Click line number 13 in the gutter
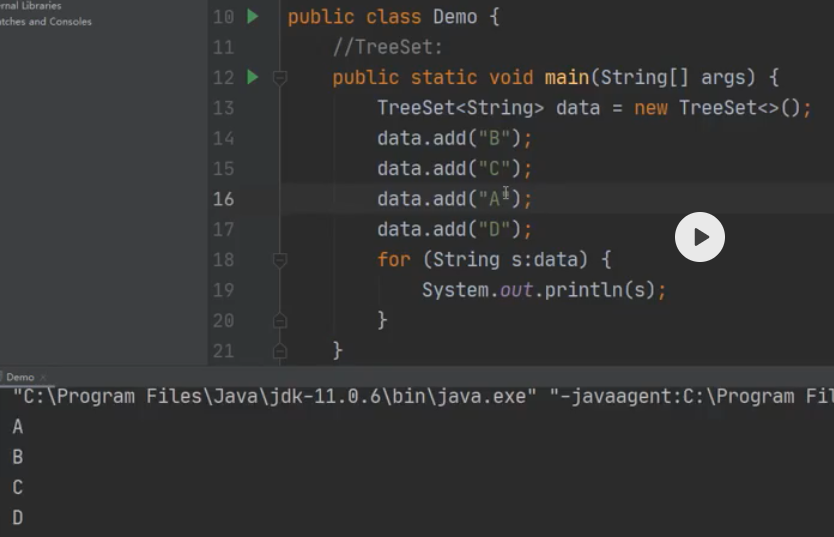Screen dimensions: 834x537 pos(223,108)
